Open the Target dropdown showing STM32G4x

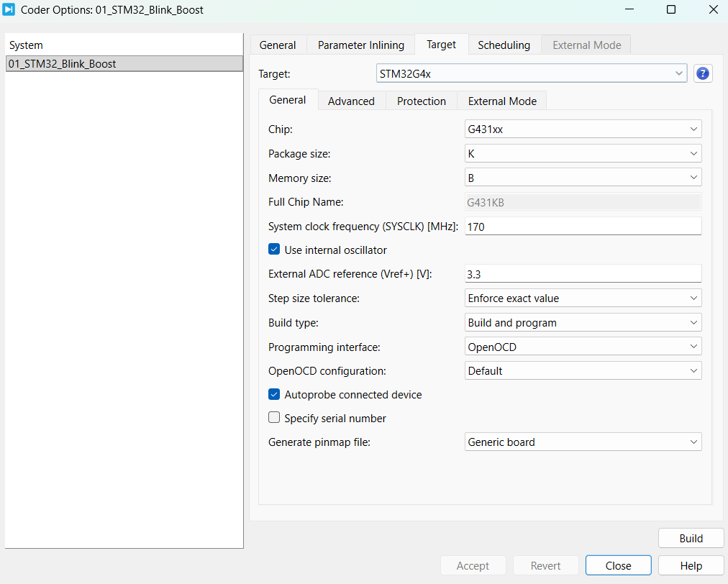coord(532,73)
